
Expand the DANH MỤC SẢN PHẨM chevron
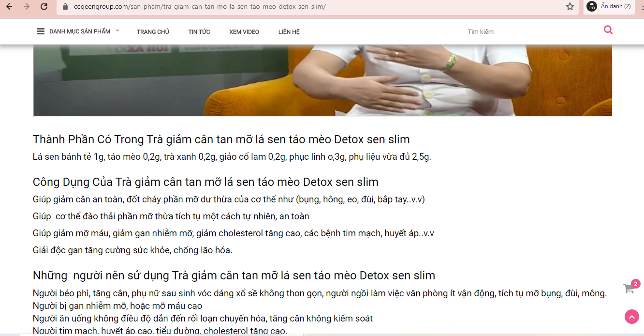[x=117, y=31]
